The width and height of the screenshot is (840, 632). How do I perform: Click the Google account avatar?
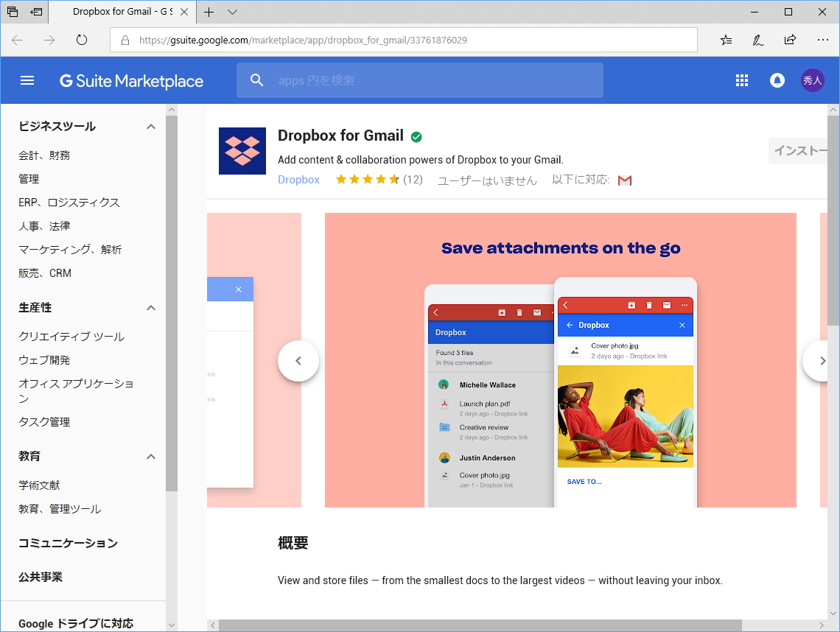813,80
